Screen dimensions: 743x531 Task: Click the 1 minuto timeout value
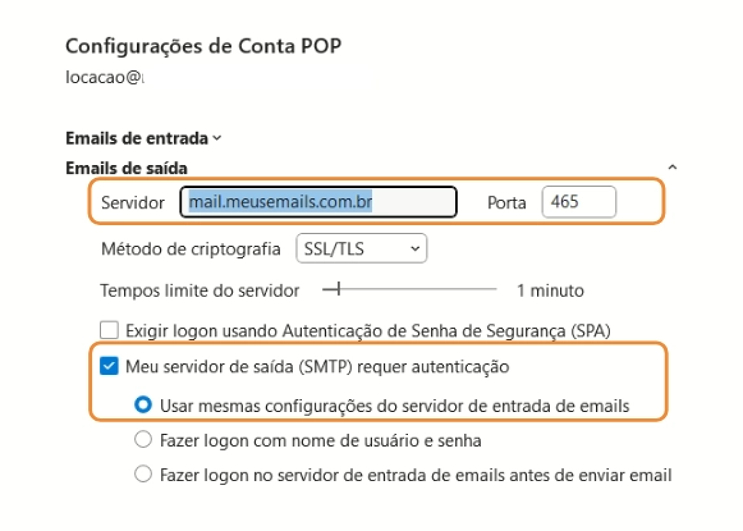coord(550,291)
